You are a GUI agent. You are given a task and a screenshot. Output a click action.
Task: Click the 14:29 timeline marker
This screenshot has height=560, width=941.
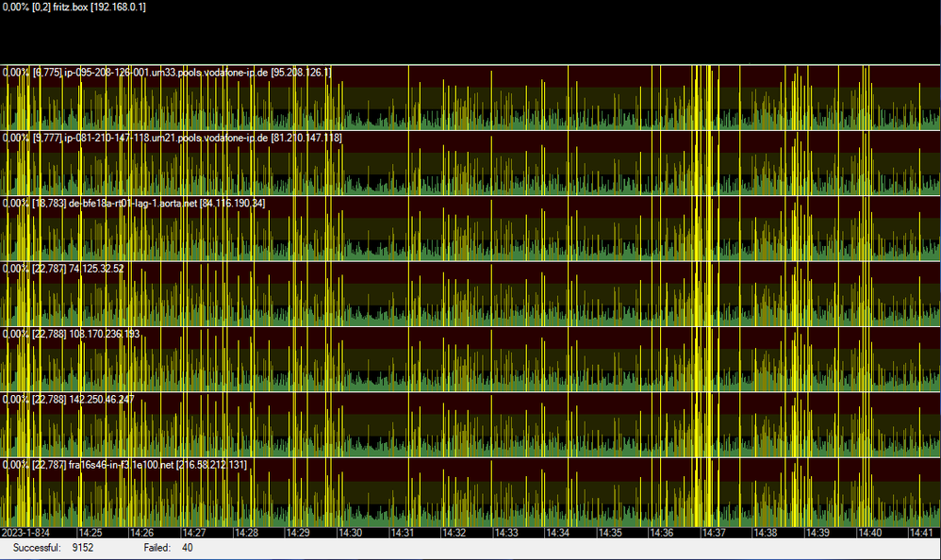[298, 533]
